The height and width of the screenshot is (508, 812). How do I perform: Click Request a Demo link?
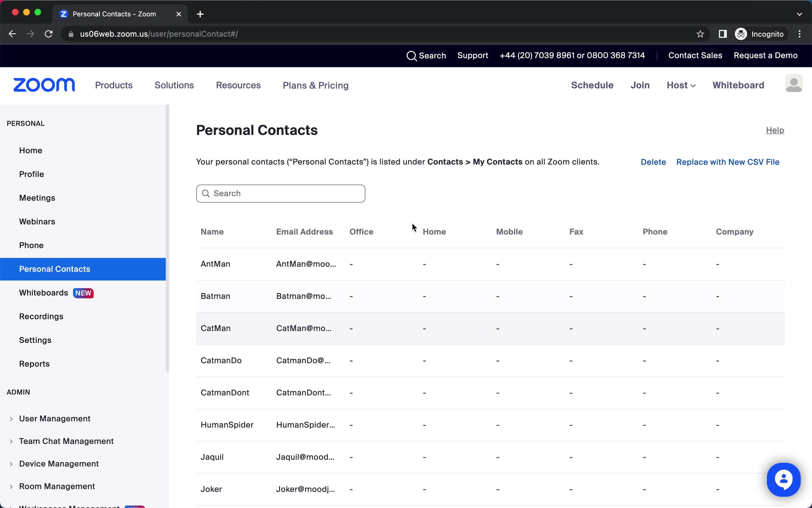pos(765,55)
